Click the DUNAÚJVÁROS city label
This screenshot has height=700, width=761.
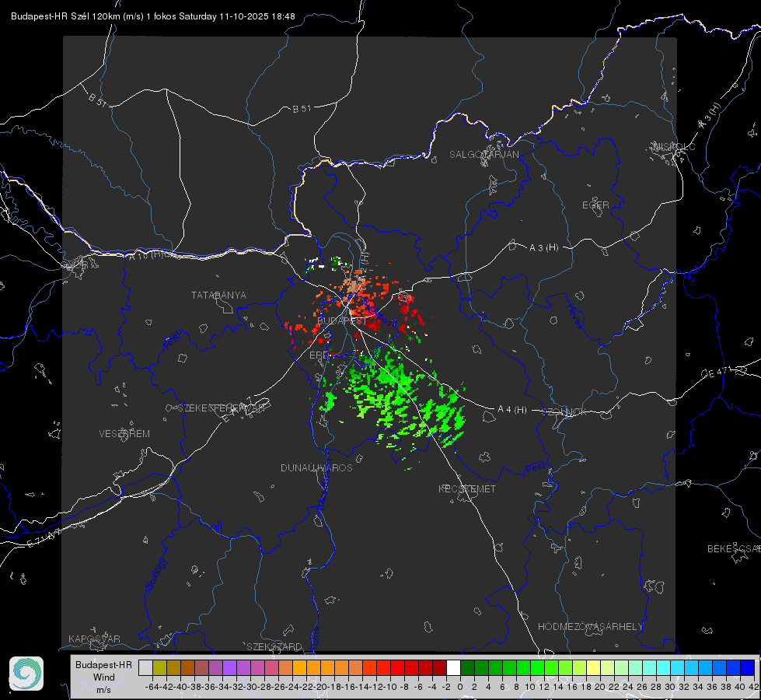coord(316,467)
